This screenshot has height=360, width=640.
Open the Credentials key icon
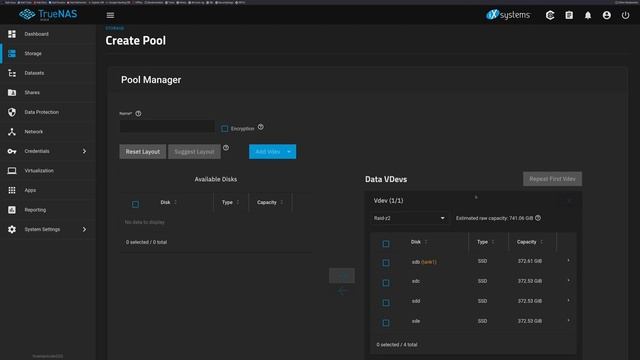coord(12,151)
